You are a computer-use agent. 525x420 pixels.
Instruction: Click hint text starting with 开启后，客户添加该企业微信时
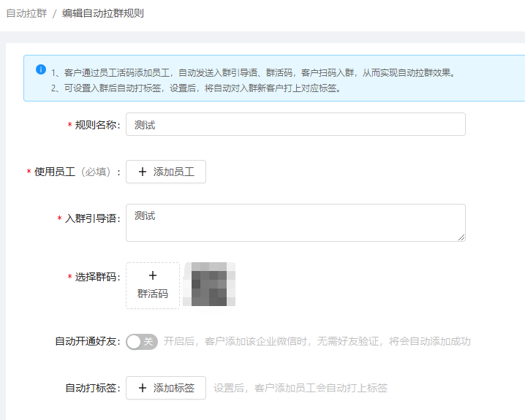317,341
